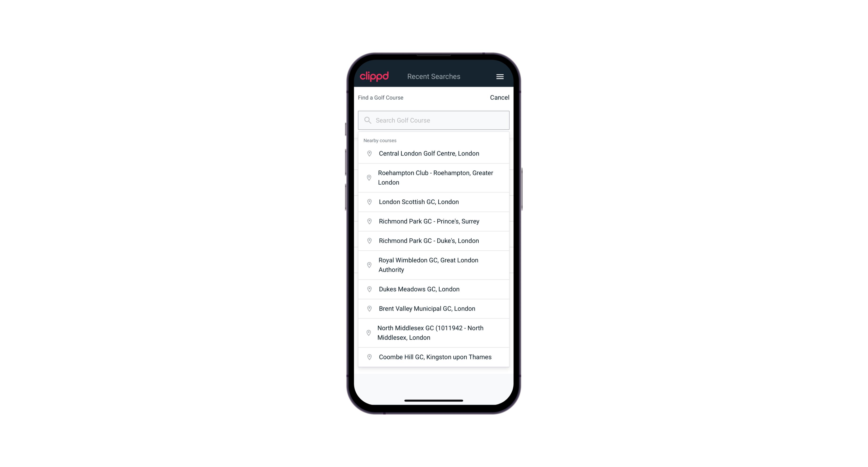Select Richmond Park GC Prince's Surrey
Screen dimensions: 868x467
[434, 221]
